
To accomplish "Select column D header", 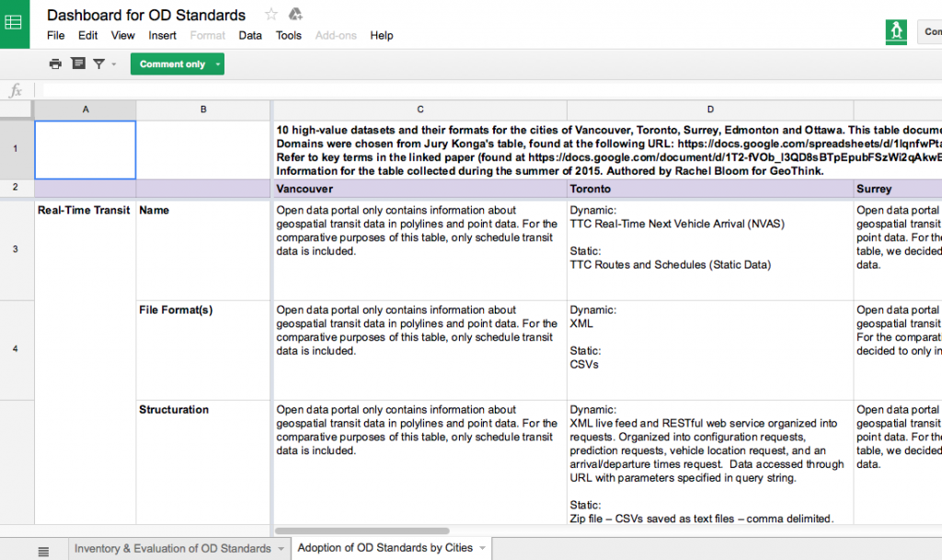I will 710,109.
